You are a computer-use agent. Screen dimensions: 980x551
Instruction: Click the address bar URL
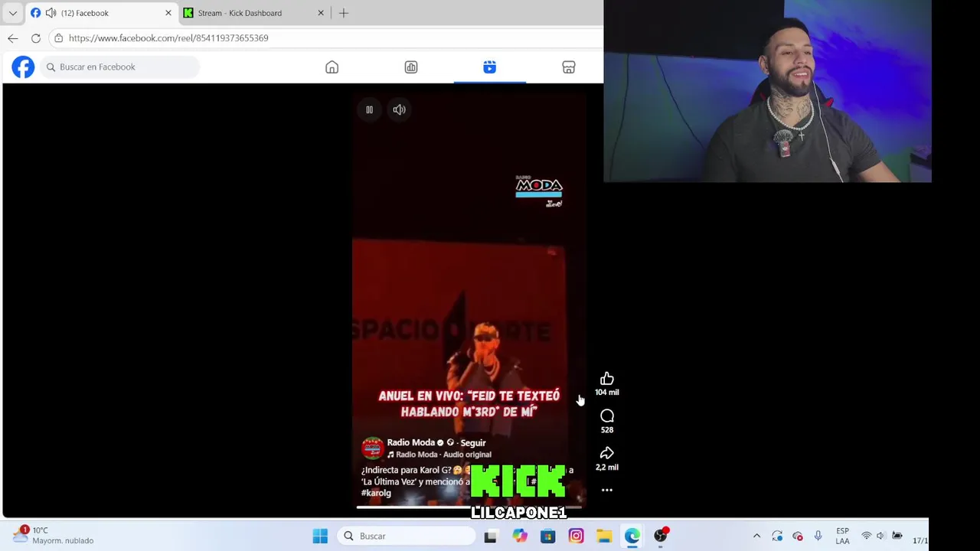tap(168, 37)
